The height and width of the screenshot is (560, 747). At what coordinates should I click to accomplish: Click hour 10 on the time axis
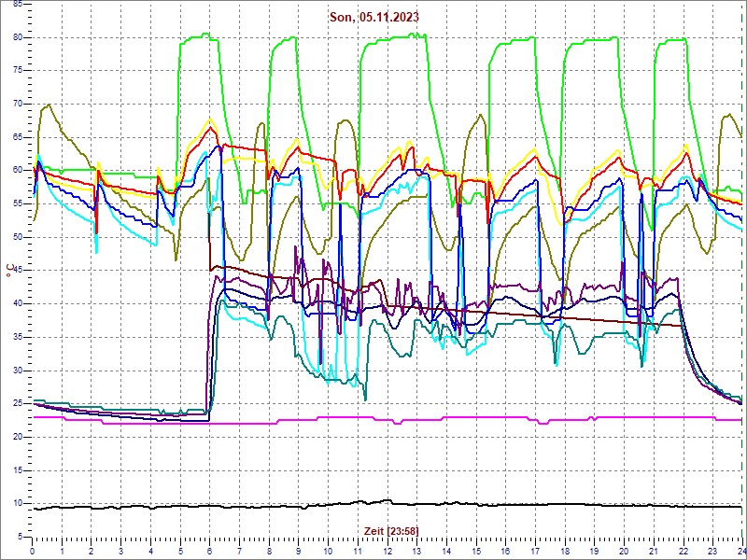pyautogui.click(x=328, y=552)
